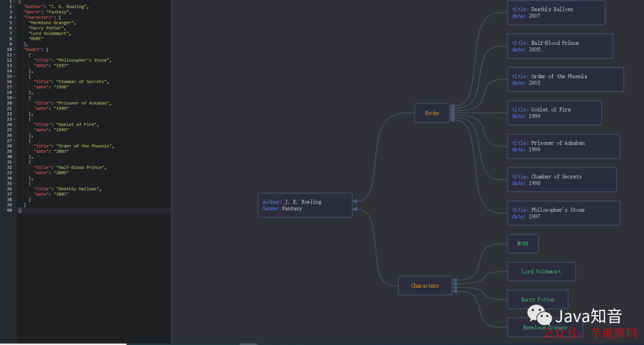Fold the Order of the Phoenix object at line 27
The height and width of the screenshot is (345, 644).
pos(15,140)
